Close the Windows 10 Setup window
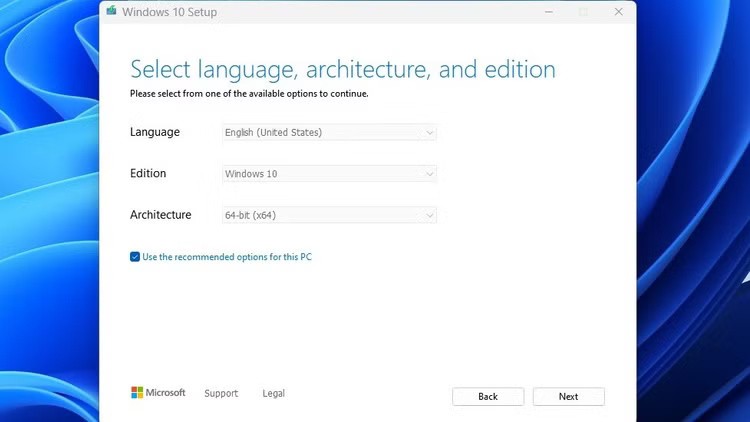The image size is (750, 422). click(619, 12)
